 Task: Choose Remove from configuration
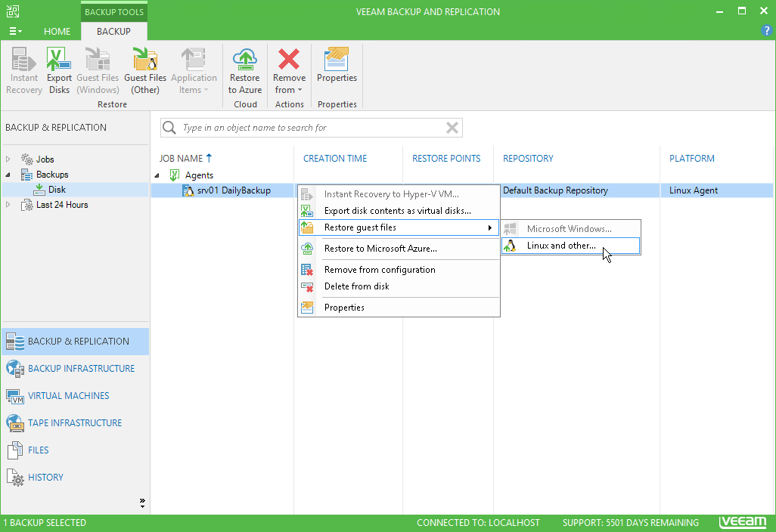399,270
